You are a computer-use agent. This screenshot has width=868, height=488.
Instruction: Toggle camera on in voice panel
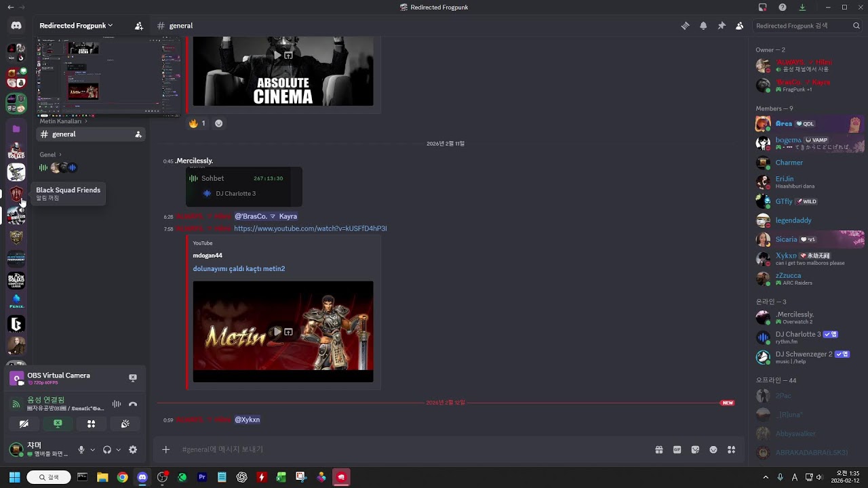click(24, 424)
